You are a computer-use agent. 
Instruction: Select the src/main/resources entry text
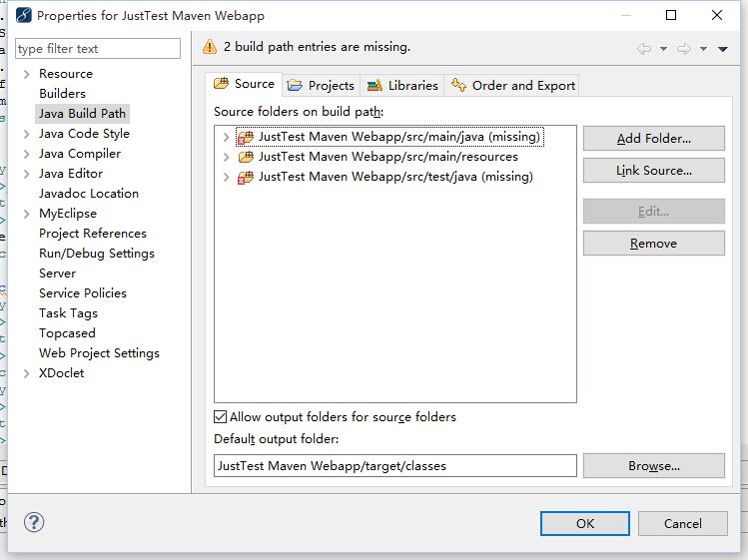click(x=388, y=157)
